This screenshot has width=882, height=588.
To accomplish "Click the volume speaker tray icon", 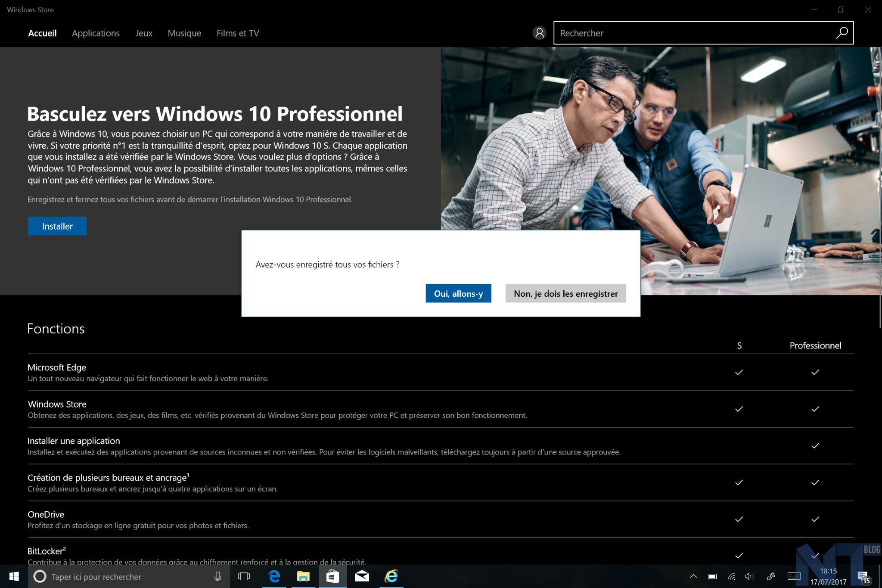I will tap(749, 576).
